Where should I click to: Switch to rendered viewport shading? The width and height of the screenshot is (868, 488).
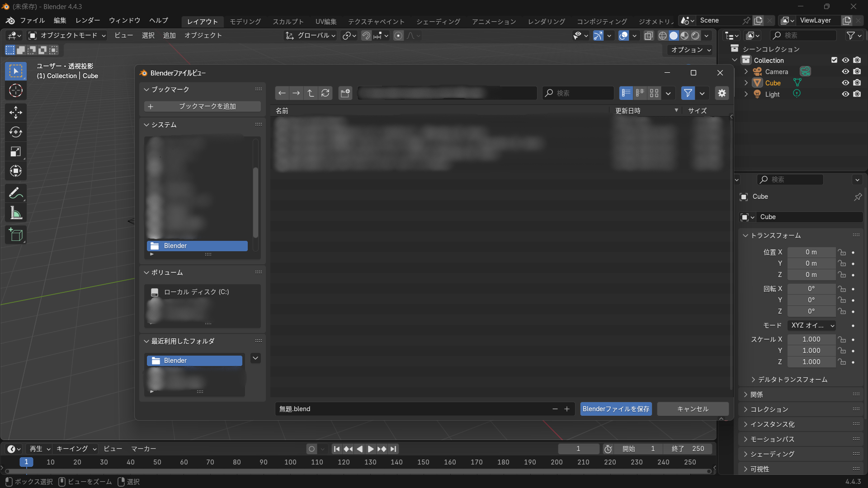(696, 36)
